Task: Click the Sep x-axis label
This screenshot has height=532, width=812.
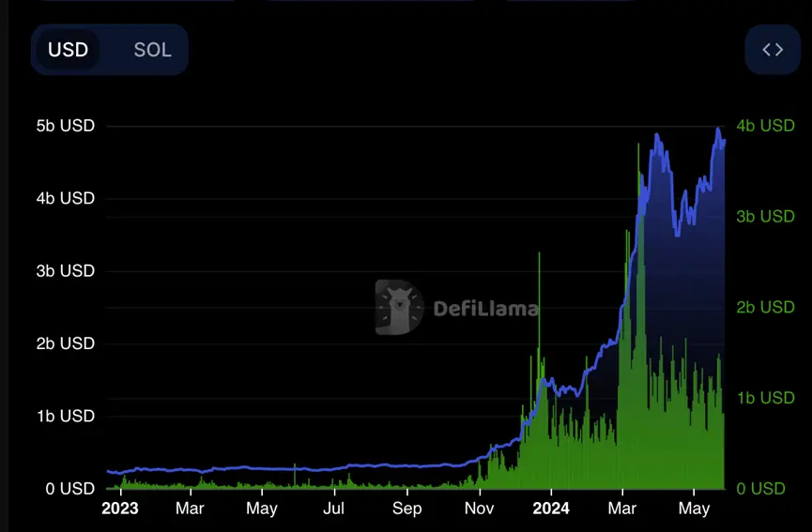Action: tap(406, 509)
